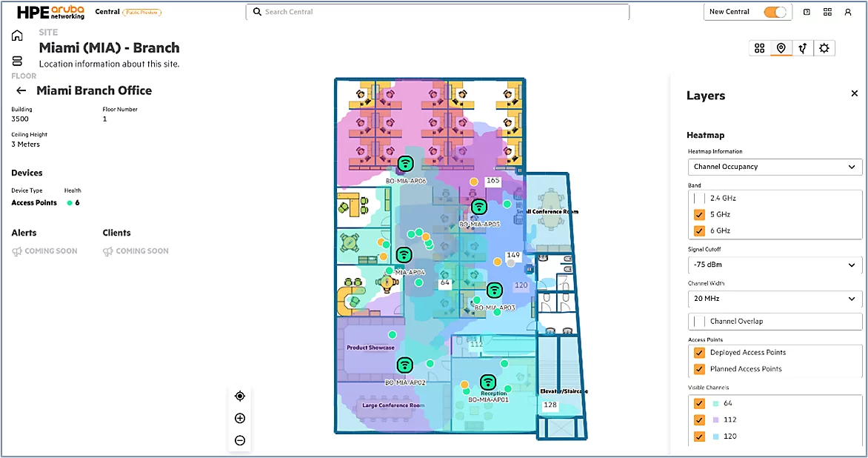Click the channel 112 color swatch

point(715,420)
